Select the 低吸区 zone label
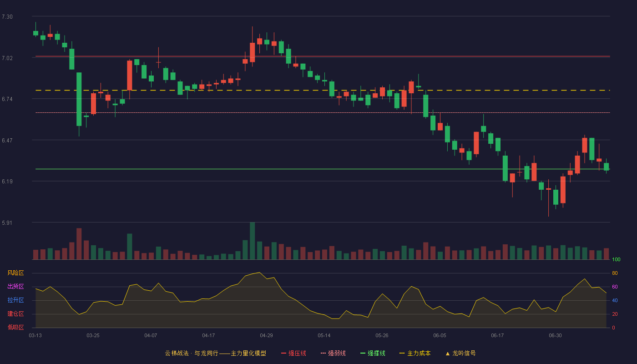This screenshot has width=637, height=364. (x=15, y=327)
